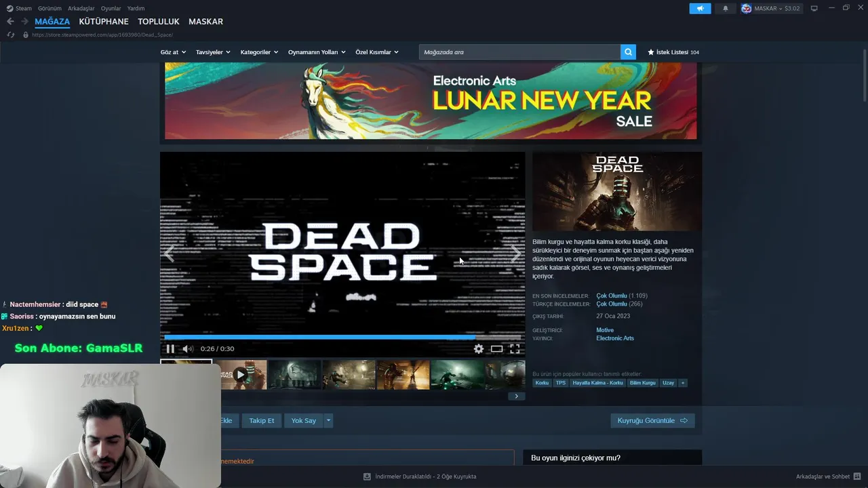This screenshot has width=868, height=488.
Task: Go back with the left arrow icon
Action: click(10, 22)
